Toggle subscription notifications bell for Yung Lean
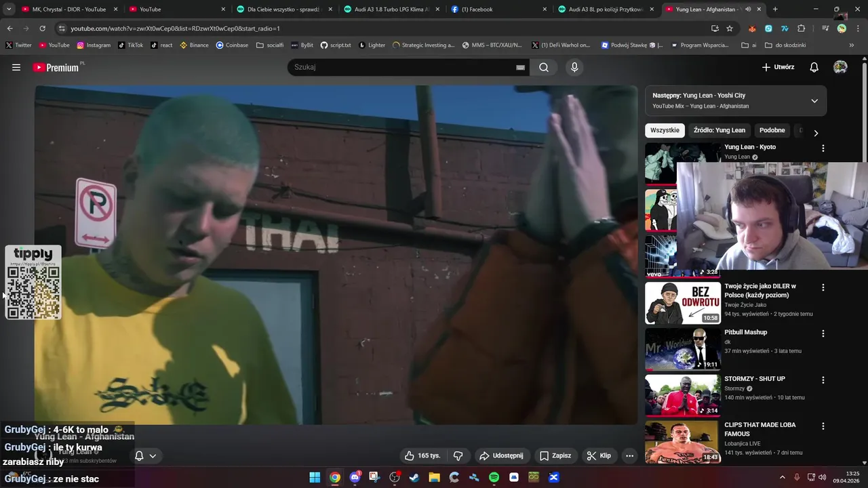 [x=144, y=455]
